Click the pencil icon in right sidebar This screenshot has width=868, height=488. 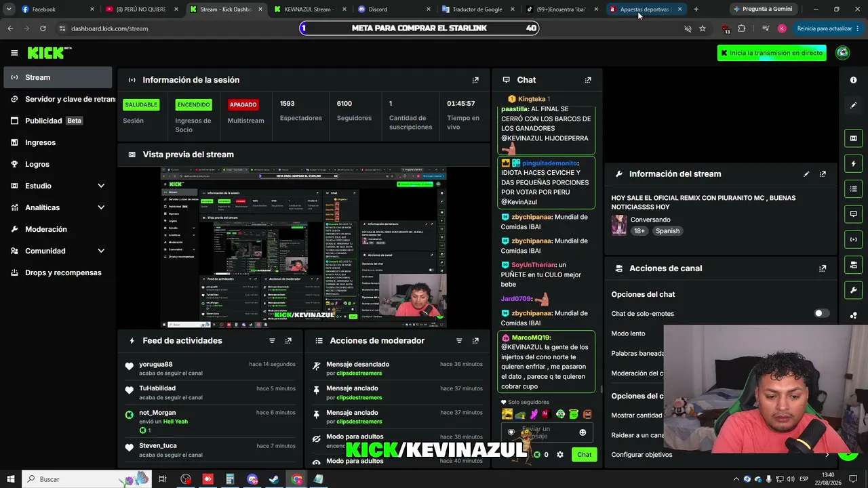tap(853, 105)
